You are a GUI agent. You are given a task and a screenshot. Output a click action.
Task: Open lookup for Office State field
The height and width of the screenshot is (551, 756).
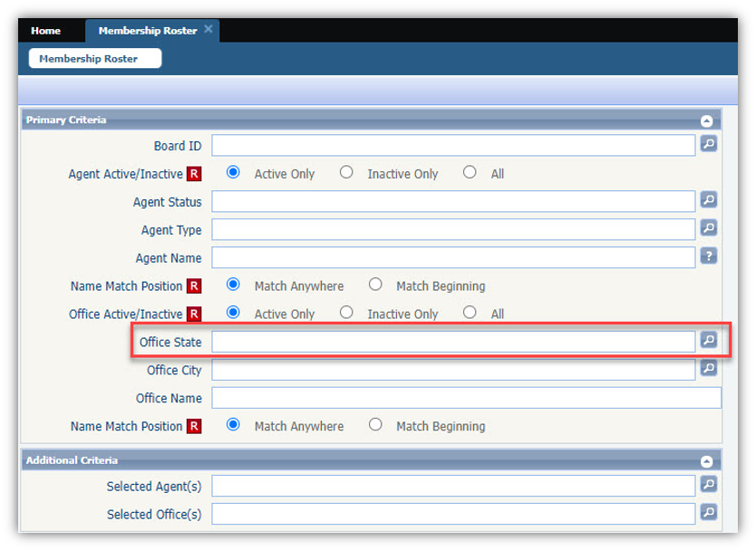point(708,340)
